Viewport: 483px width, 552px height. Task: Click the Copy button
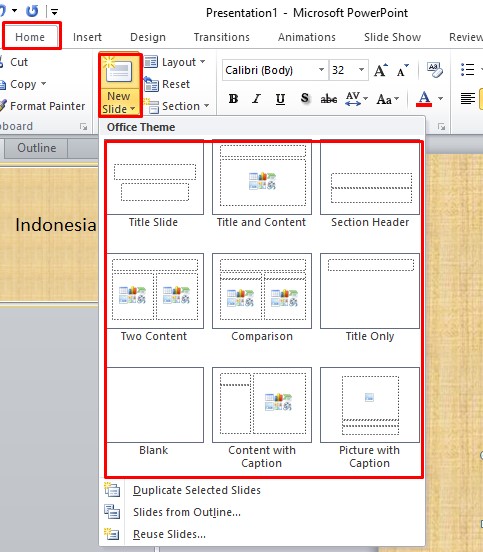coord(18,84)
